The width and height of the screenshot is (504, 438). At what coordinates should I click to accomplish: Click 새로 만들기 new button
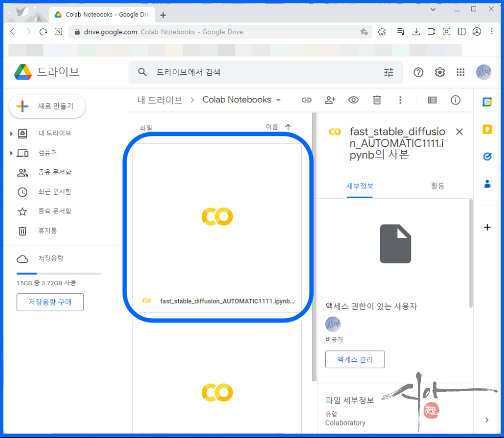pos(47,107)
